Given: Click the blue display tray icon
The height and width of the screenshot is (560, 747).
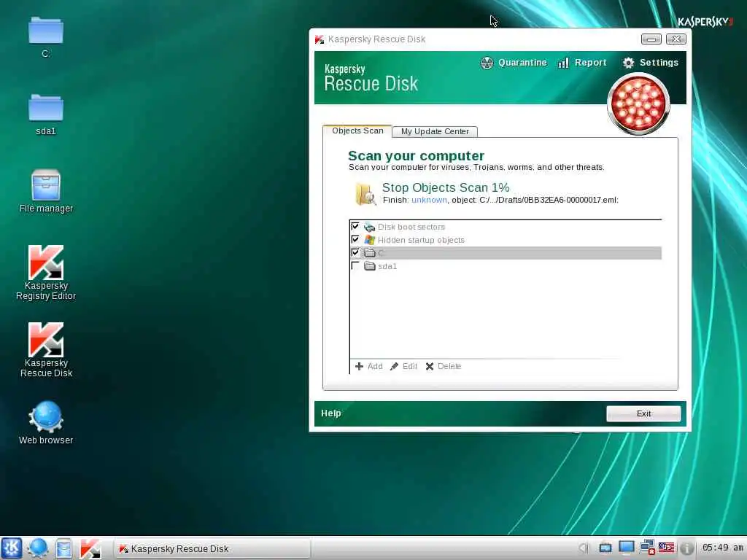Looking at the screenshot, I should point(626,548).
